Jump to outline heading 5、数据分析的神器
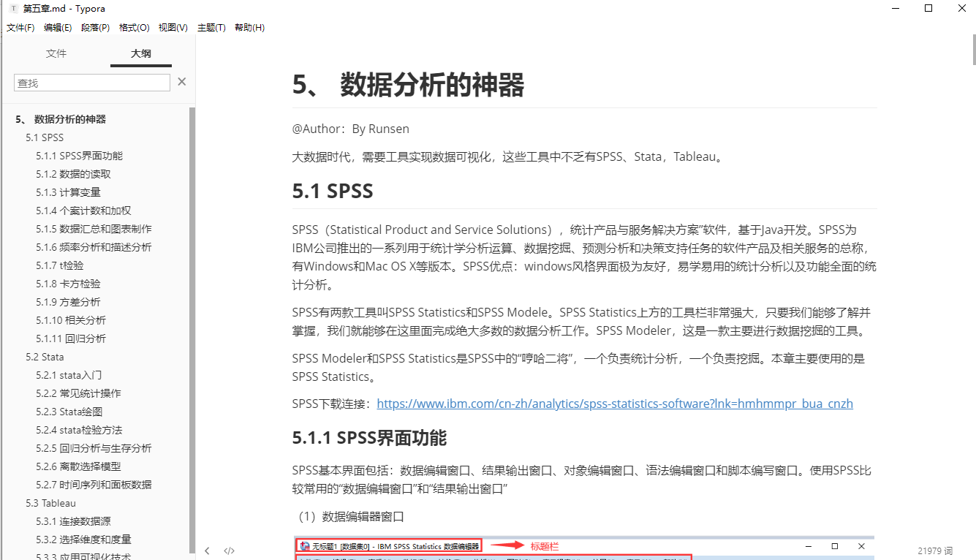The image size is (976, 560). 61,119
